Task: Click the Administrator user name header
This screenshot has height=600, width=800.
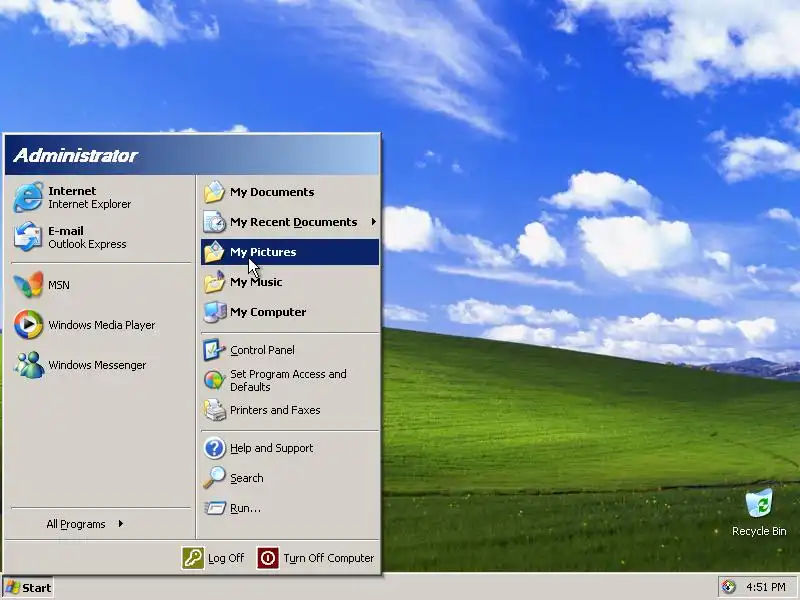Action: point(76,155)
